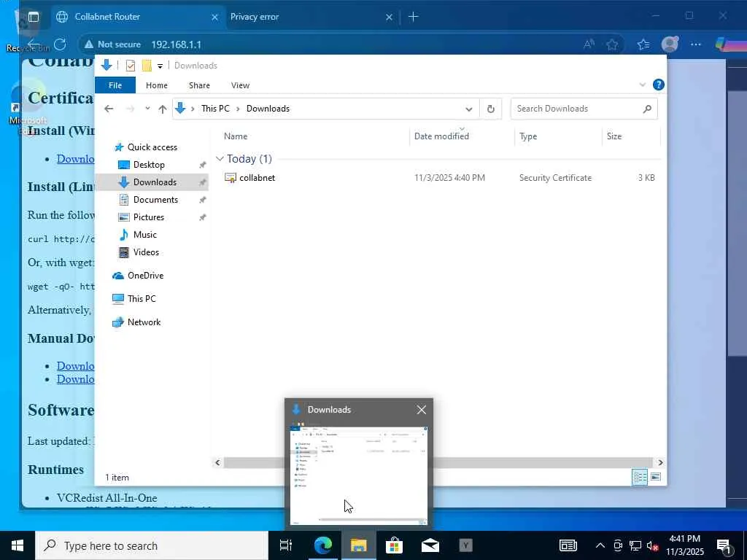Open the Windows Start menu

(x=18, y=545)
